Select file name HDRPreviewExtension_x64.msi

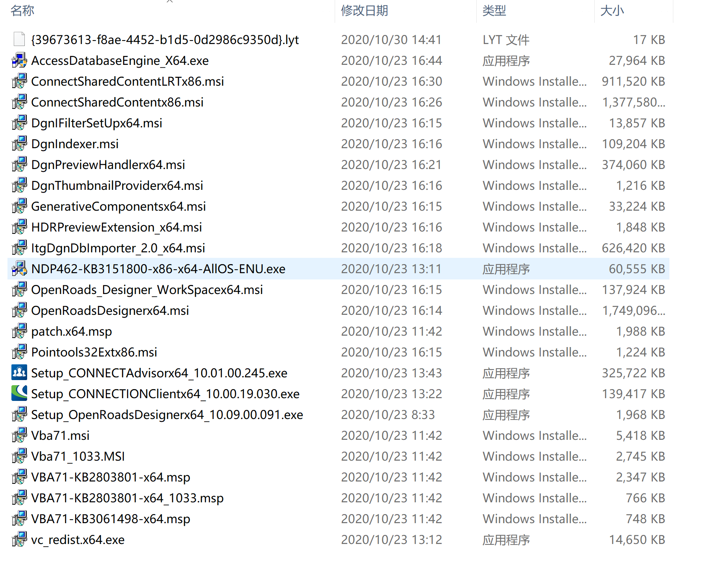[116, 227]
